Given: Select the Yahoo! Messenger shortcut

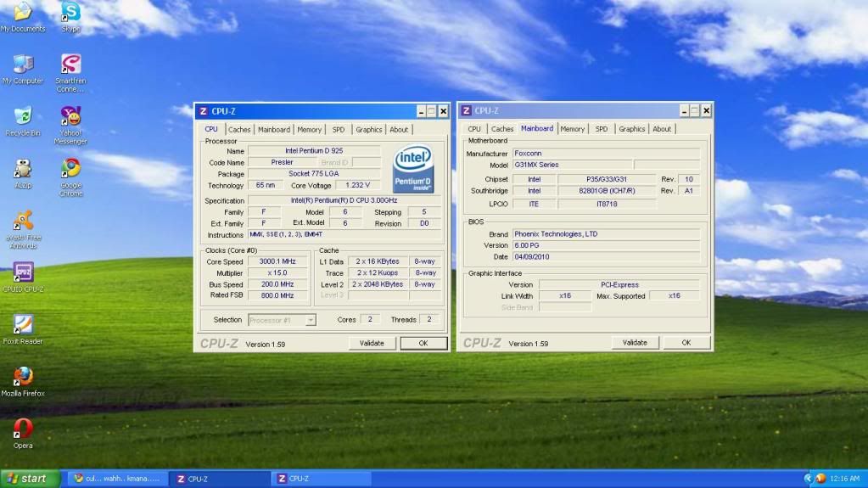Looking at the screenshot, I should tap(71, 126).
